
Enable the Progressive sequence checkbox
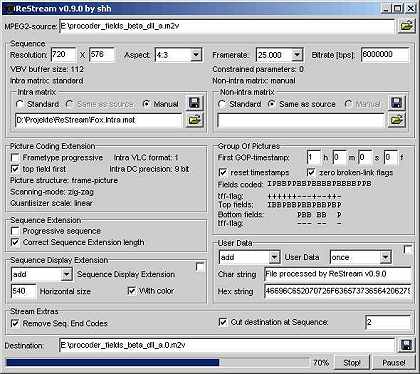pyautogui.click(x=15, y=231)
